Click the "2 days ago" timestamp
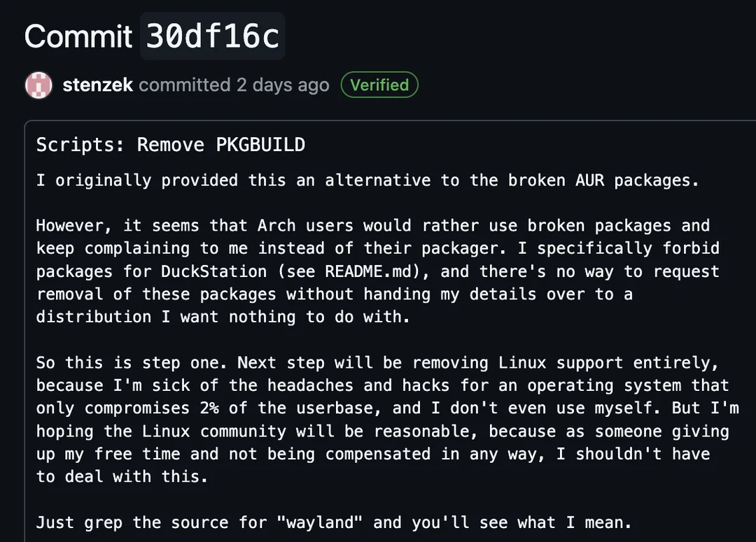Viewport: 756px width, 542px height. (x=283, y=85)
